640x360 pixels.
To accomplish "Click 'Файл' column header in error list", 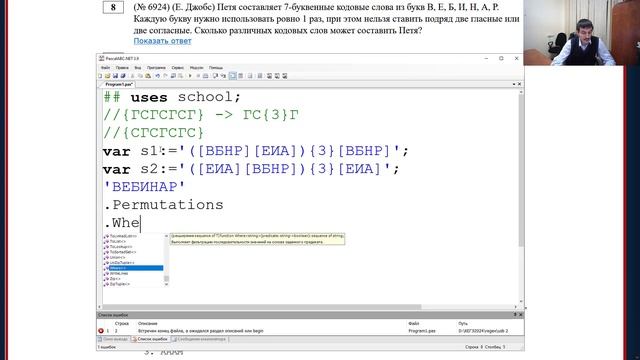I will click(413, 323).
